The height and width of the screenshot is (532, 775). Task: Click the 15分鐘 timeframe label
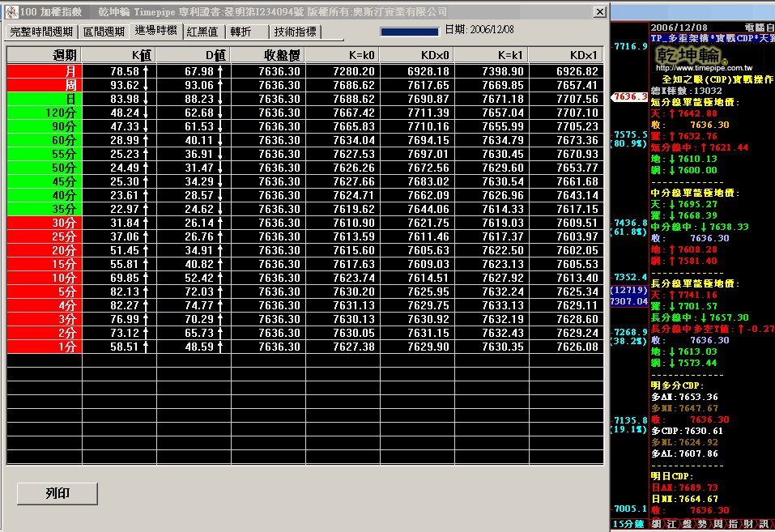pos(629,524)
